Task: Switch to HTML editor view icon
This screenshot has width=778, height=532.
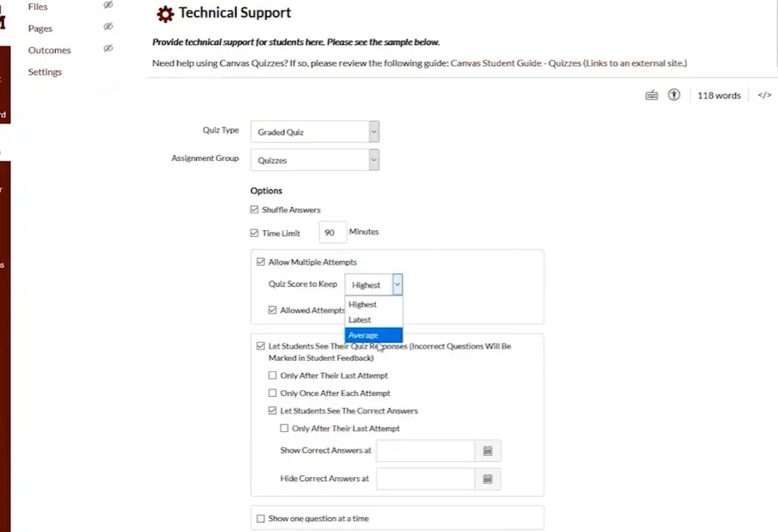Action: [x=764, y=96]
